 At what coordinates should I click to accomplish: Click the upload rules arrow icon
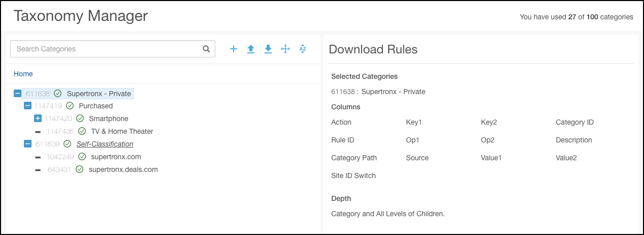(251, 49)
